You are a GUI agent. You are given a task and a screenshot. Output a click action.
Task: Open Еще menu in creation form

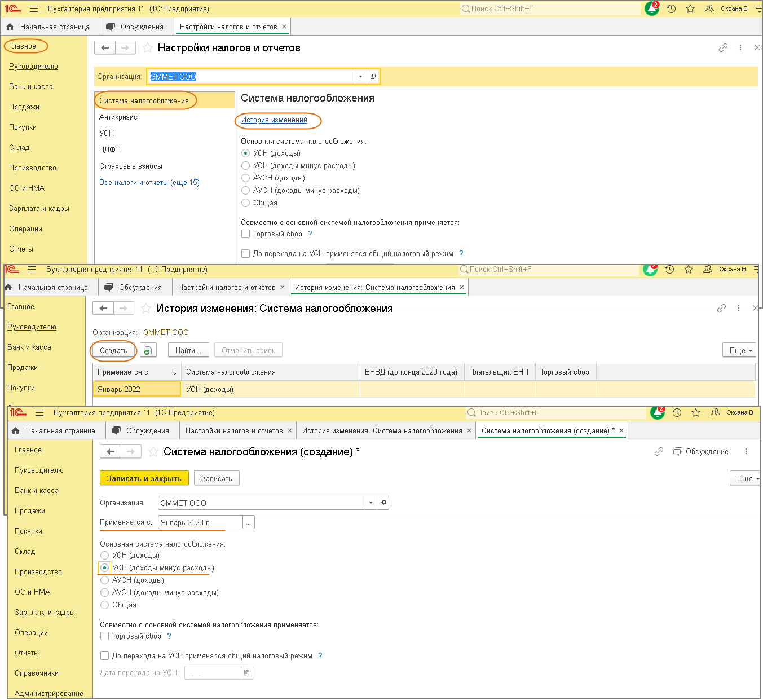(745, 478)
